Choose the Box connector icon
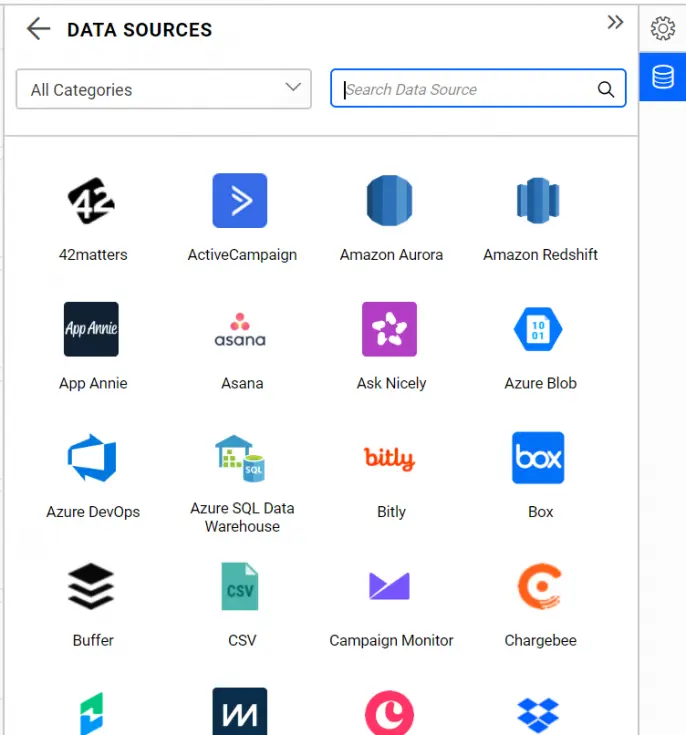The height and width of the screenshot is (735, 686). tap(540, 458)
